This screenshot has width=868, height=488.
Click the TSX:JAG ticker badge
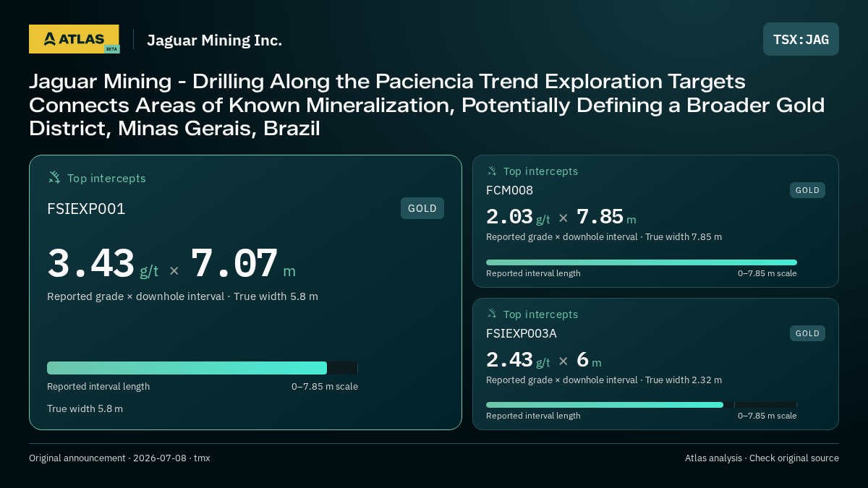pos(801,39)
